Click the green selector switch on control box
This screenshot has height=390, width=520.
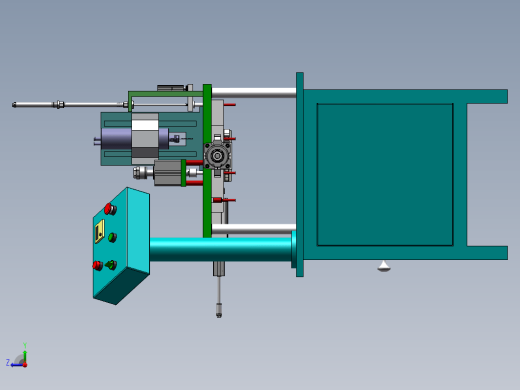[x=111, y=265]
